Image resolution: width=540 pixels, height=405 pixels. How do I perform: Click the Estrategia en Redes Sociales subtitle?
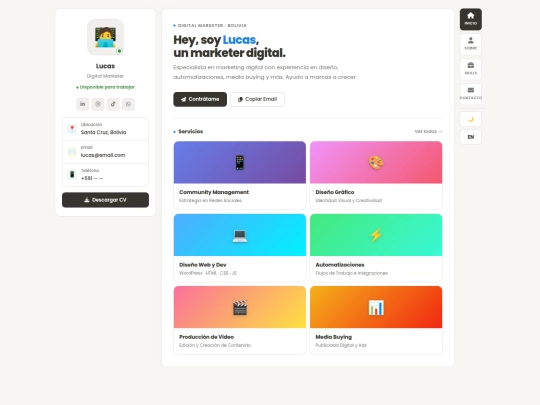(210, 200)
